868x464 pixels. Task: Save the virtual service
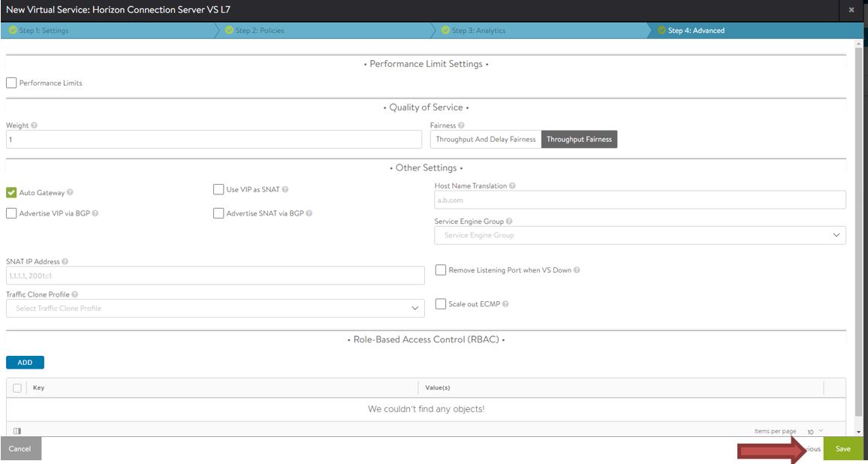tap(843, 448)
